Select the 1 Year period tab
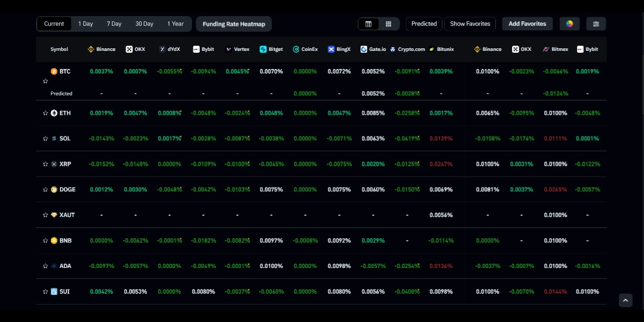Viewport: 644px width, 322px height. pos(175,24)
